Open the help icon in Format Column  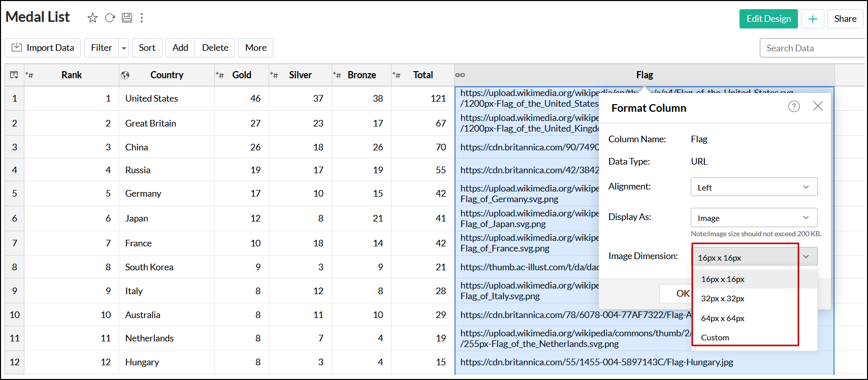(x=794, y=106)
